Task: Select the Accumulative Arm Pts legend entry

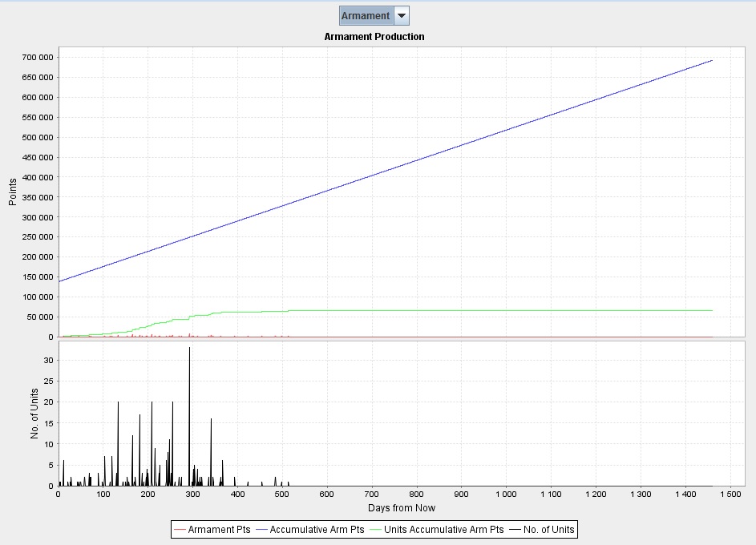Action: pos(317,530)
